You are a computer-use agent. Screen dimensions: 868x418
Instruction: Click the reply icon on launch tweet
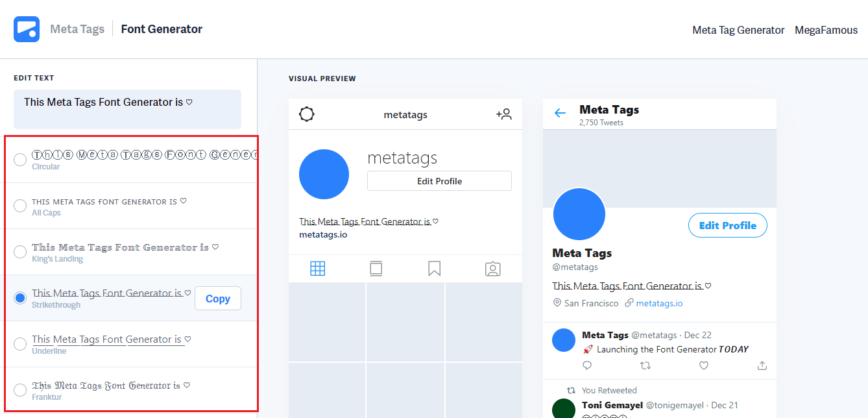pos(587,365)
